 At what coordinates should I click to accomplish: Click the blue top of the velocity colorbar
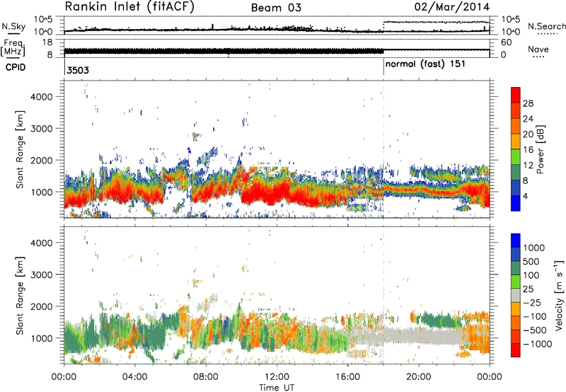(516, 241)
